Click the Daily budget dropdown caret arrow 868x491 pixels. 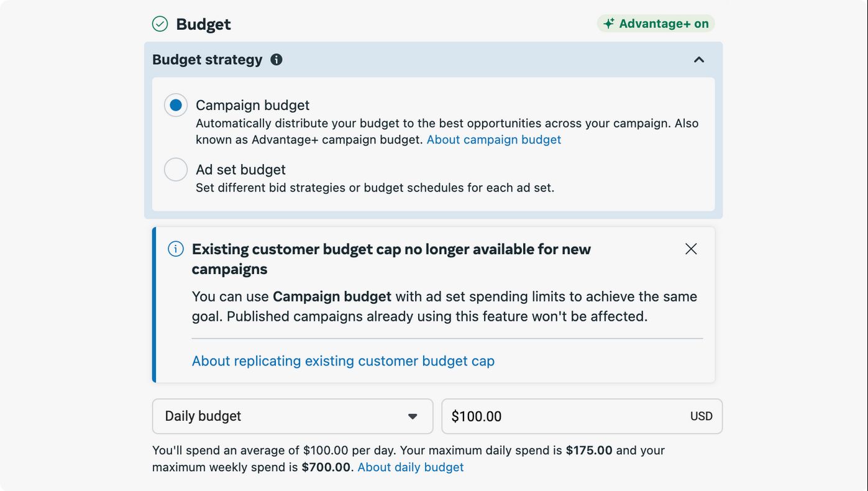[x=413, y=416]
